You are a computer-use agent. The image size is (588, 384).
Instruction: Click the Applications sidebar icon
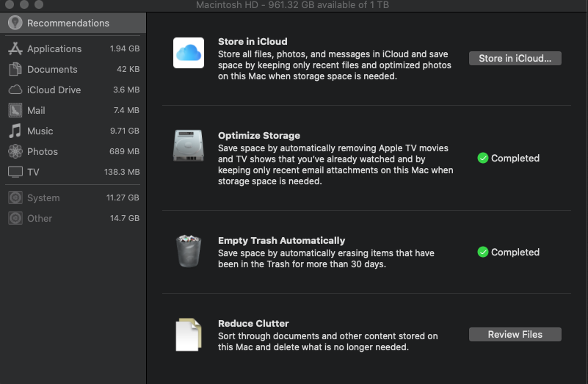[15, 48]
